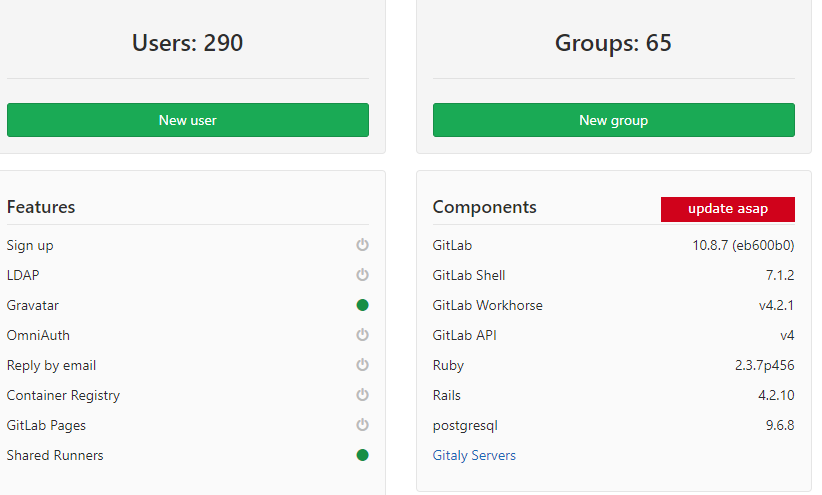Click the Container Registry label
The width and height of the screenshot is (822, 495).
pos(63,395)
